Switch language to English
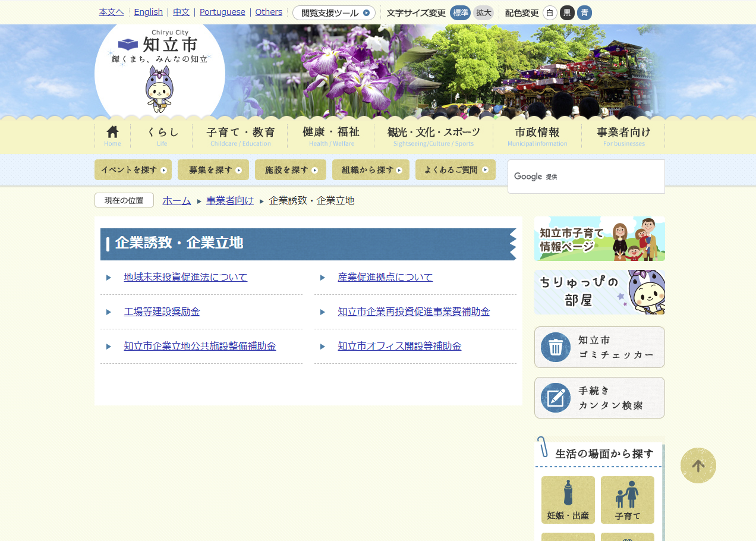The width and height of the screenshot is (756, 541). click(149, 12)
